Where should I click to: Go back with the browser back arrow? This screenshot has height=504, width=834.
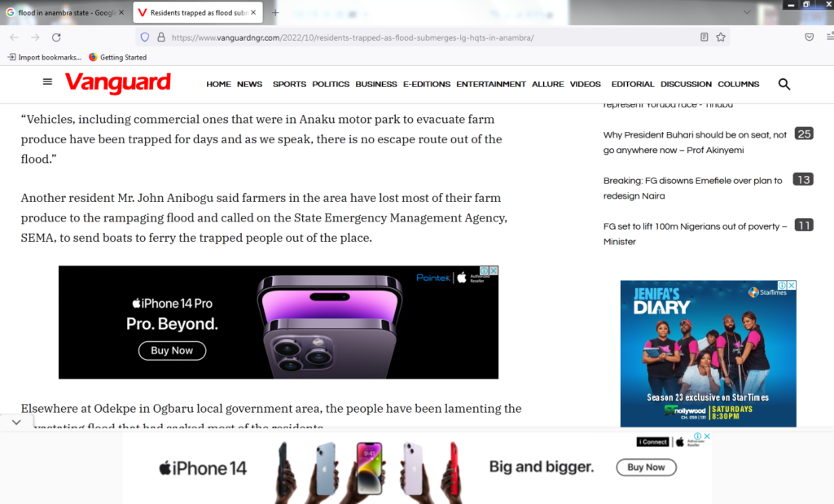pos(15,37)
